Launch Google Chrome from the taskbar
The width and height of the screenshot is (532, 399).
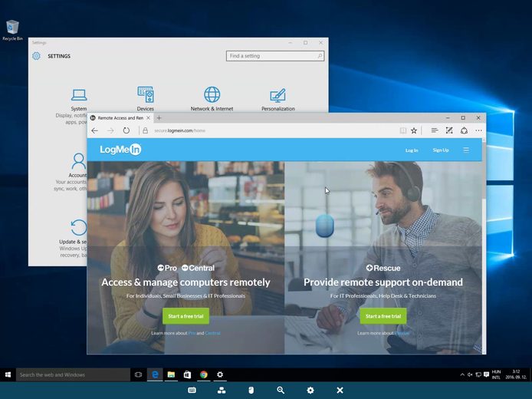coord(204,374)
